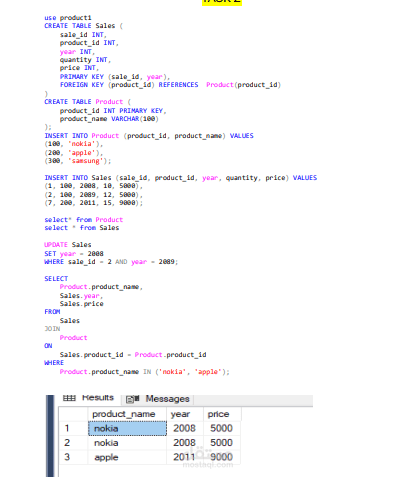The height and width of the screenshot is (479, 416).
Task: Click the 'SET year = 2008' line
Action: point(74,254)
